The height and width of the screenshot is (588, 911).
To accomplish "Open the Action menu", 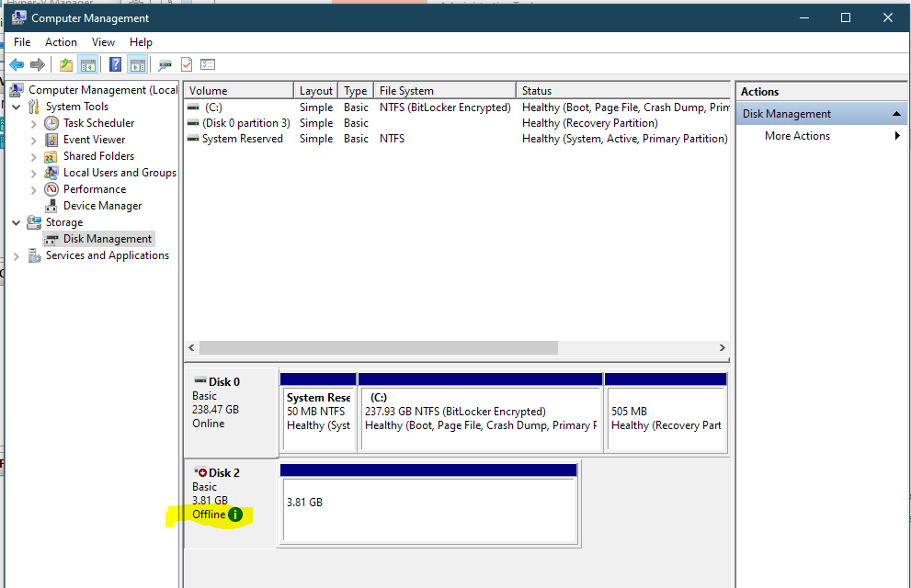I will point(61,42).
